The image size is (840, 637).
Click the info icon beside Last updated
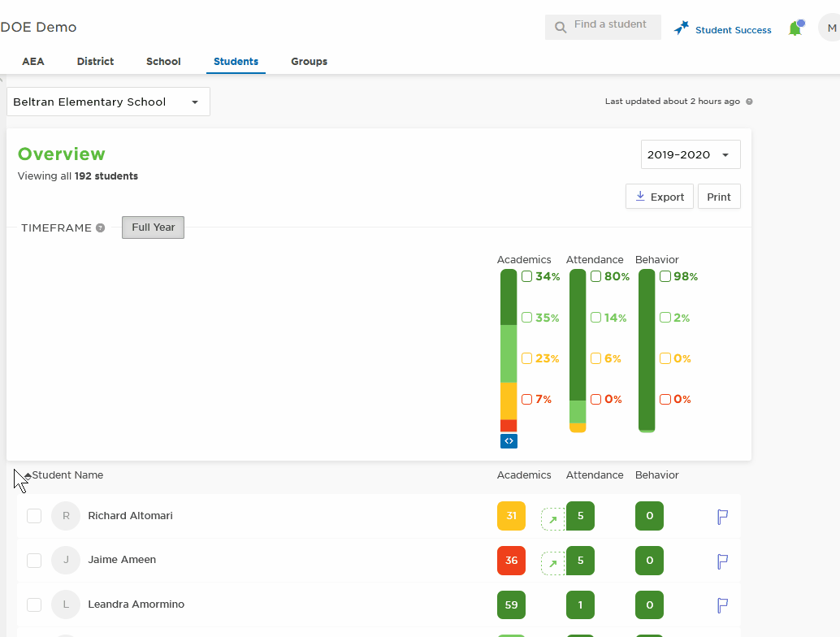click(749, 102)
